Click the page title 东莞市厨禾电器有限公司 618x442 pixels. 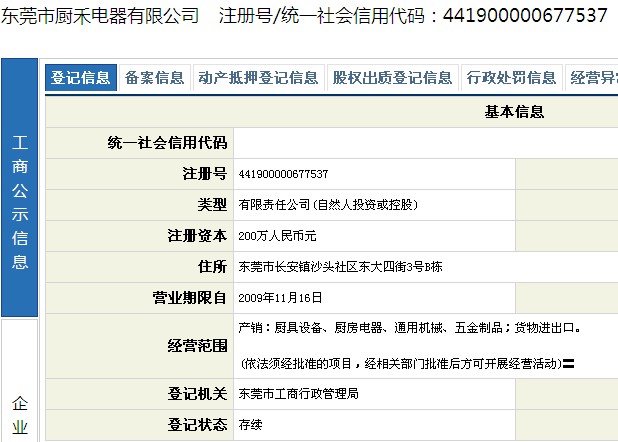(x=100, y=16)
